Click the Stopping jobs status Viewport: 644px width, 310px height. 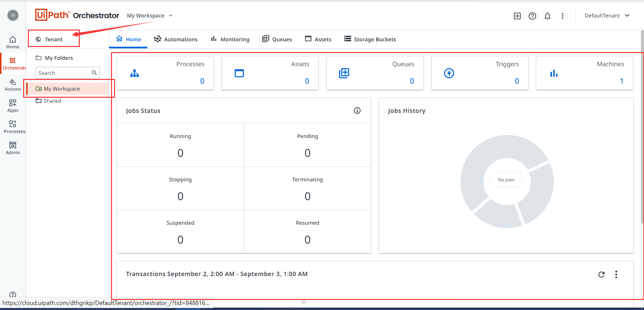click(180, 179)
